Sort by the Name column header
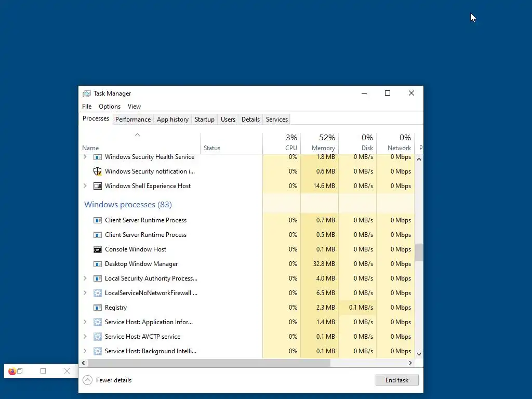The height and width of the screenshot is (399, 532). (139, 143)
